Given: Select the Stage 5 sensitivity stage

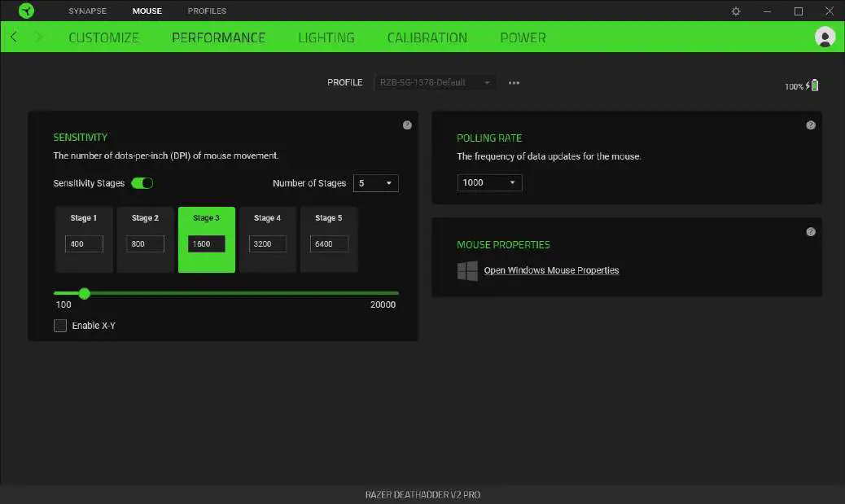Looking at the screenshot, I should (329, 239).
